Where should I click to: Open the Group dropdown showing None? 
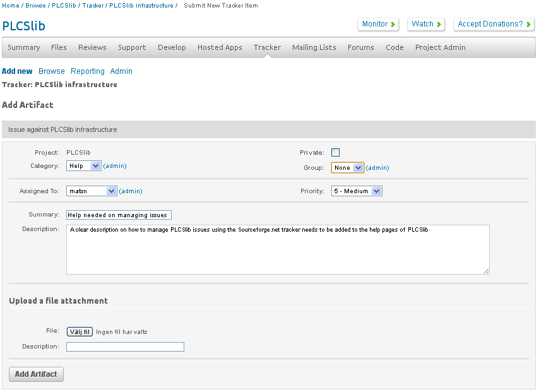pos(347,167)
